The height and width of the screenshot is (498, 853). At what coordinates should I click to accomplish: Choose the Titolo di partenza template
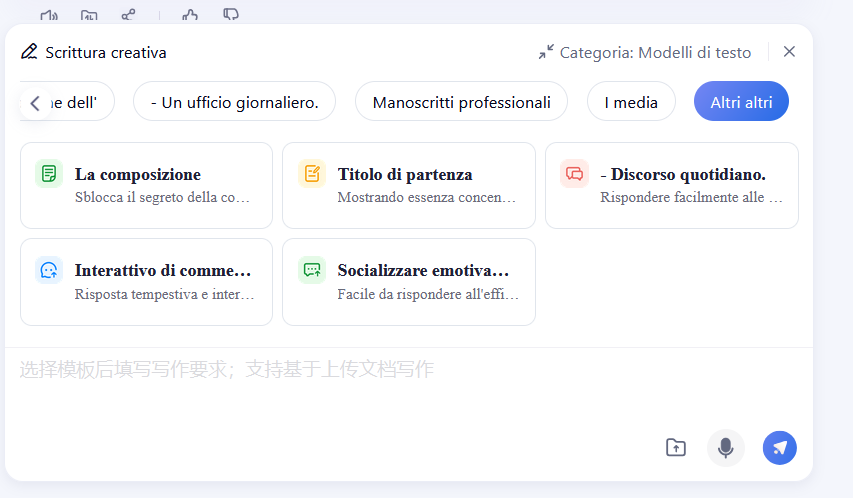(408, 185)
